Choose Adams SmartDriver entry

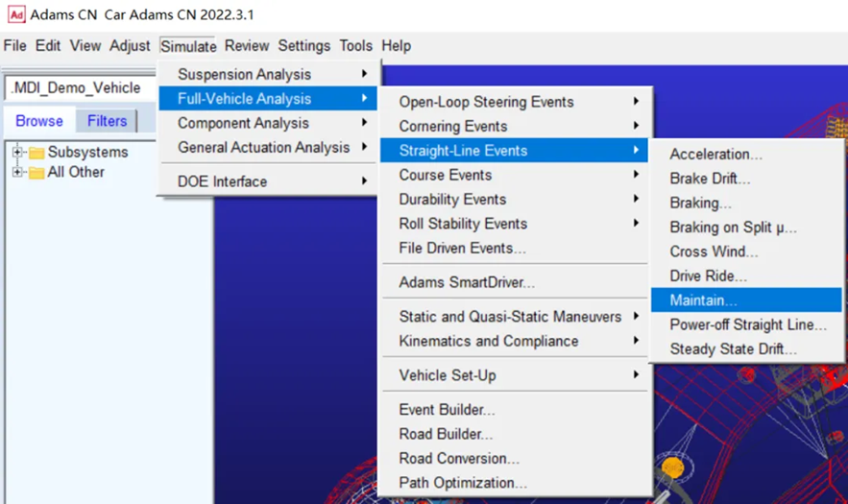coord(515,281)
